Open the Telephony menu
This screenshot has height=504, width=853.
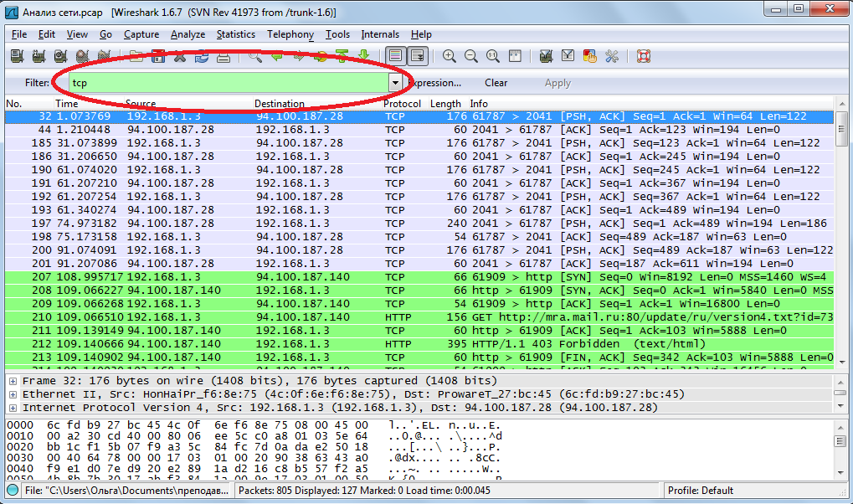pyautogui.click(x=290, y=34)
